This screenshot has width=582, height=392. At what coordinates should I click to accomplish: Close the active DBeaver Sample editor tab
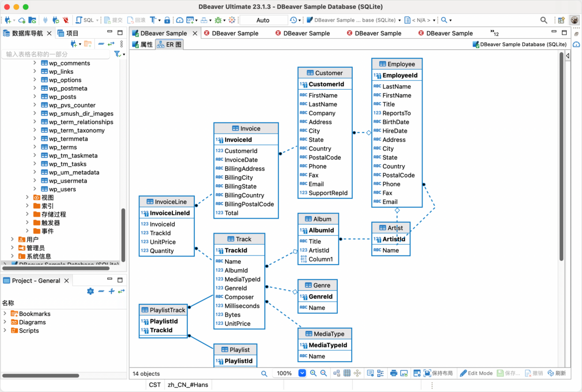click(195, 33)
